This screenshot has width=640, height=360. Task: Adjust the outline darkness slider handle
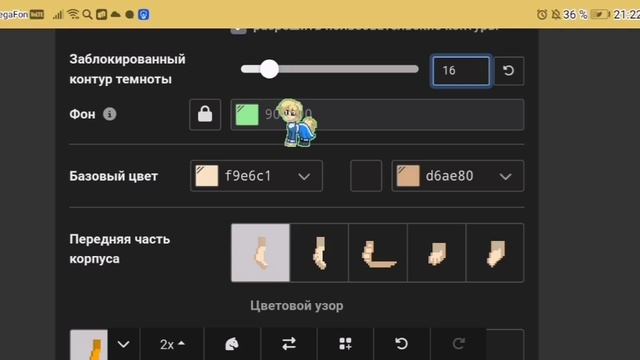click(269, 69)
